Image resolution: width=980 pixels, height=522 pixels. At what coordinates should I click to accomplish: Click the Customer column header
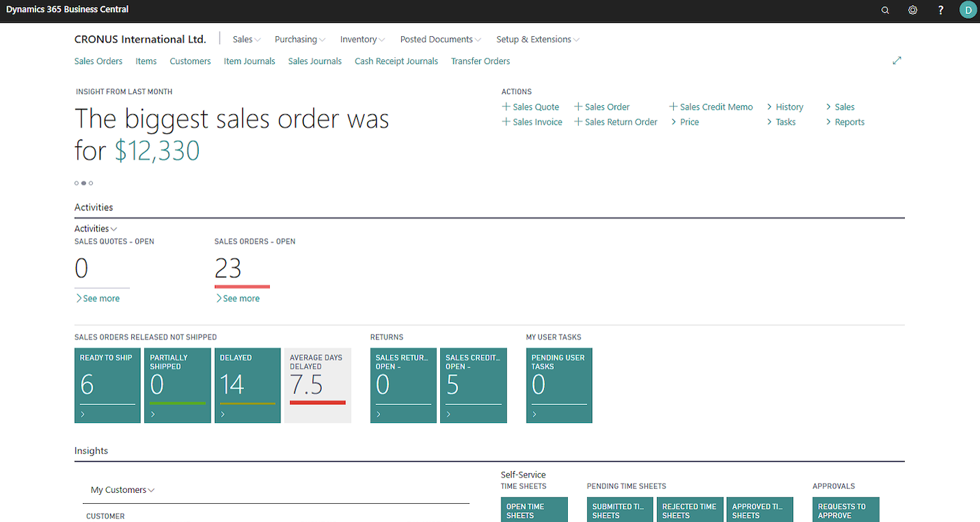click(x=105, y=516)
